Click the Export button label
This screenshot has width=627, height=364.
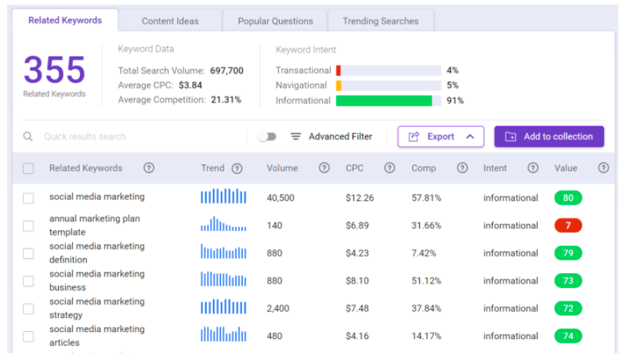440,137
